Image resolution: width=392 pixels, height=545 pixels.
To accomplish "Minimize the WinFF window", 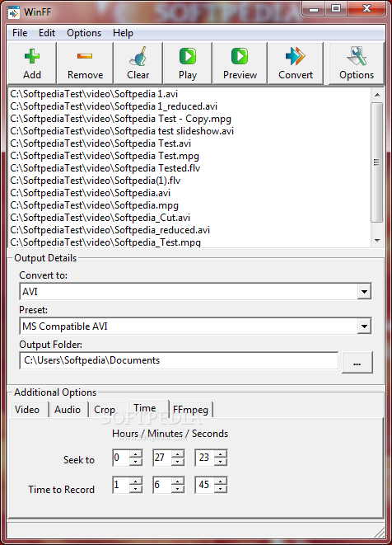I will click(x=314, y=9).
